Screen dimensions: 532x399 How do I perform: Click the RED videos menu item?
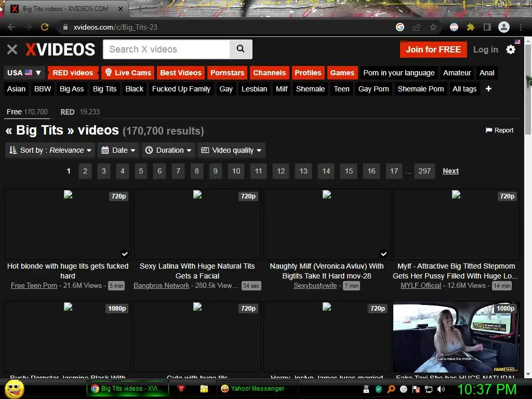(73, 73)
